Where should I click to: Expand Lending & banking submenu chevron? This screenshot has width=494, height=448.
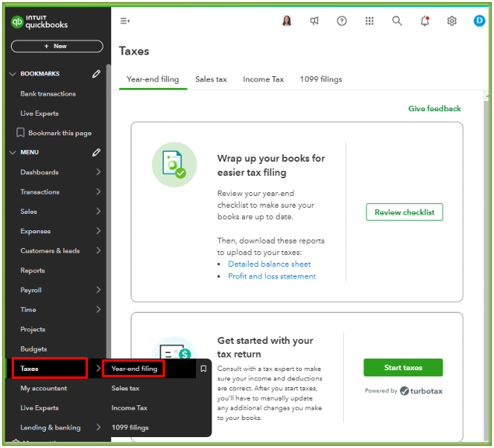pyautogui.click(x=98, y=427)
